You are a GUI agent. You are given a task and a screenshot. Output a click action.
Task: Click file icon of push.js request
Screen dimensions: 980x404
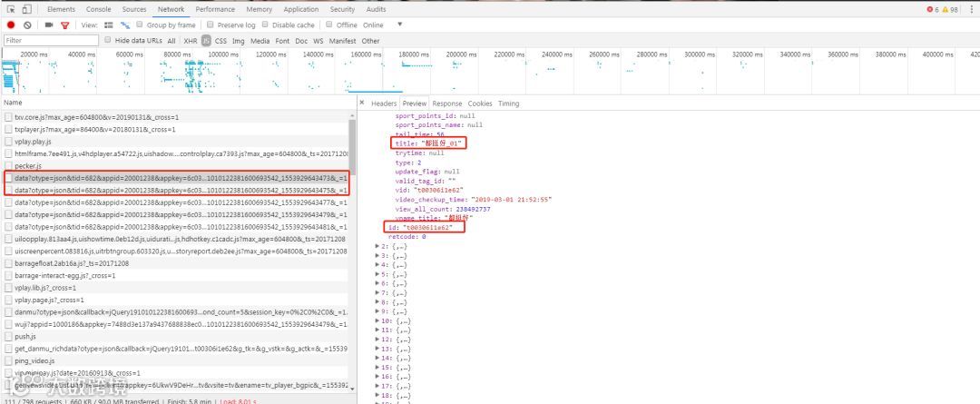8,337
